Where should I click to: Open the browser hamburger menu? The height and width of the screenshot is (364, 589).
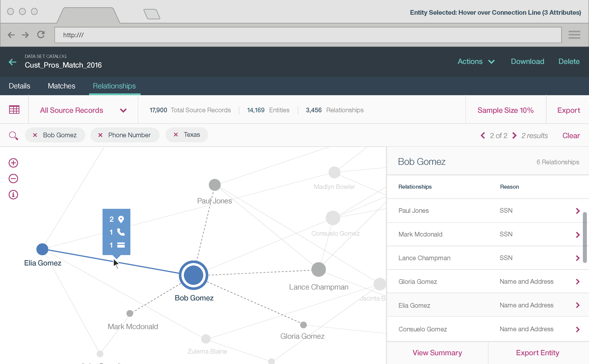point(574,35)
